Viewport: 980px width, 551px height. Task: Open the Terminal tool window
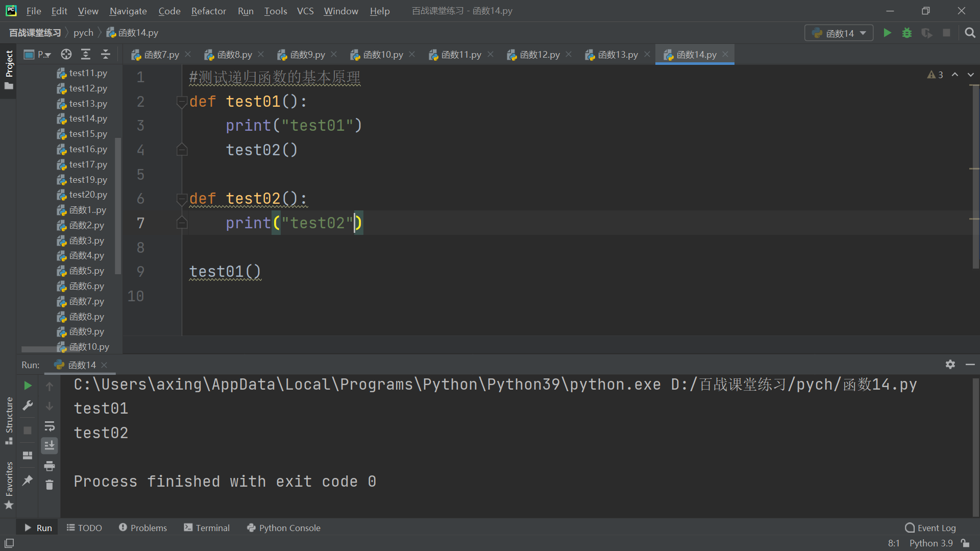click(x=207, y=528)
